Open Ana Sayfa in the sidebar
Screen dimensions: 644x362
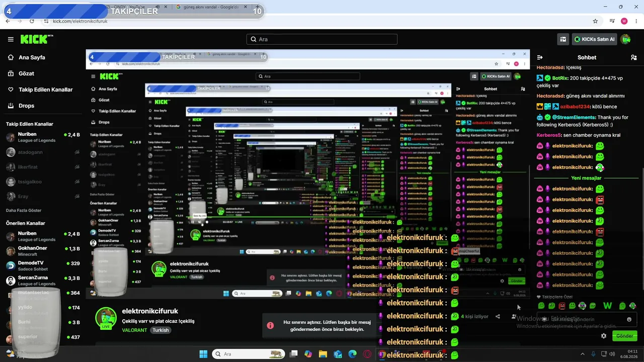[x=32, y=57]
